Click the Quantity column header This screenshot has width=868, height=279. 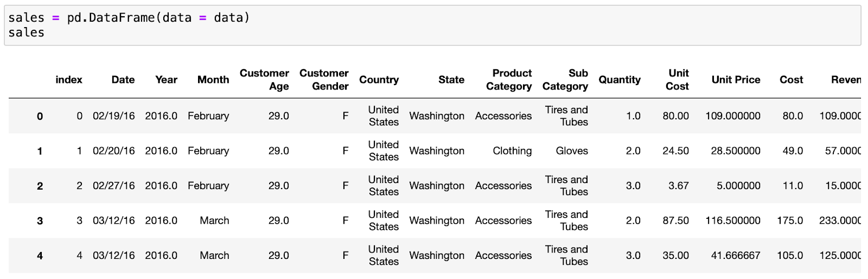pos(620,80)
